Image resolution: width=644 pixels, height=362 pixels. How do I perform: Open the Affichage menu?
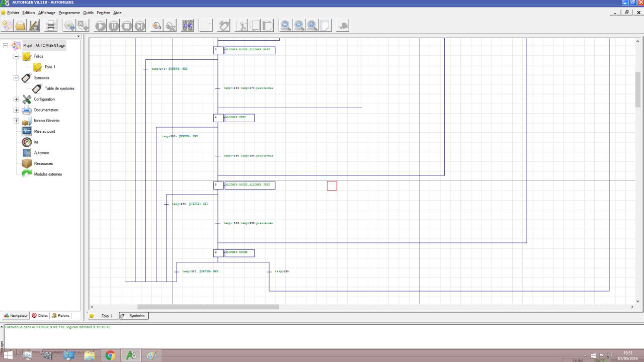(47, 13)
